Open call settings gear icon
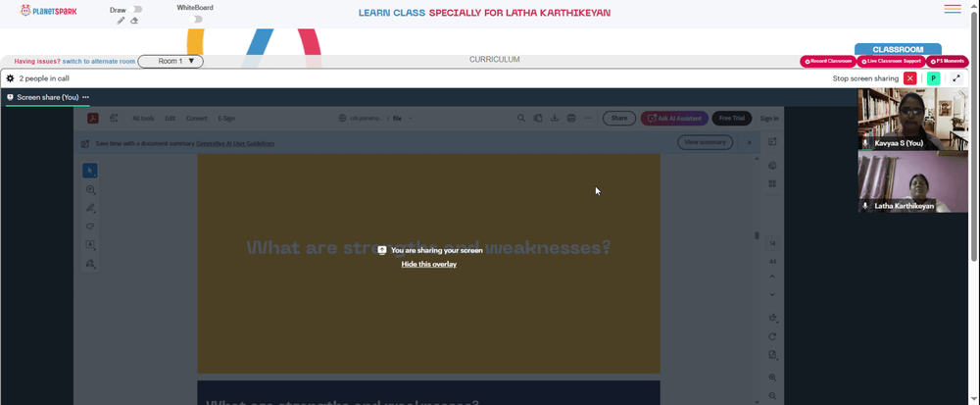Screen dimensions: 980x405 10,78
